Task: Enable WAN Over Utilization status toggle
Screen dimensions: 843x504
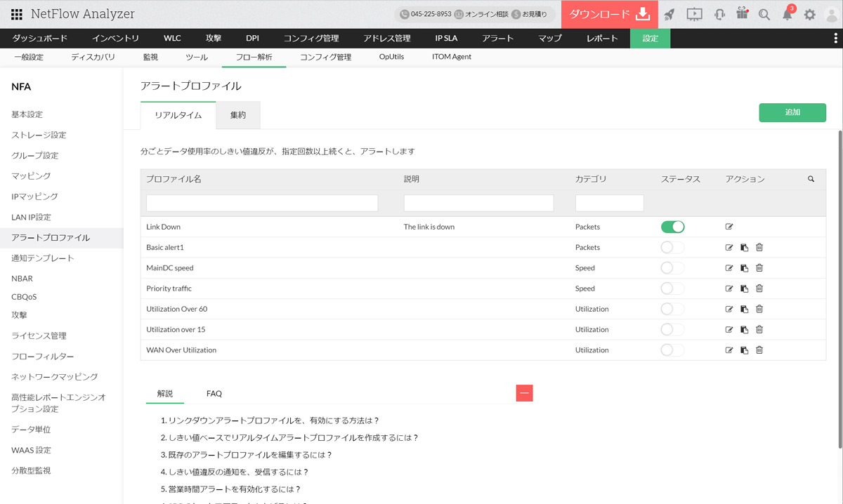Action: point(672,350)
